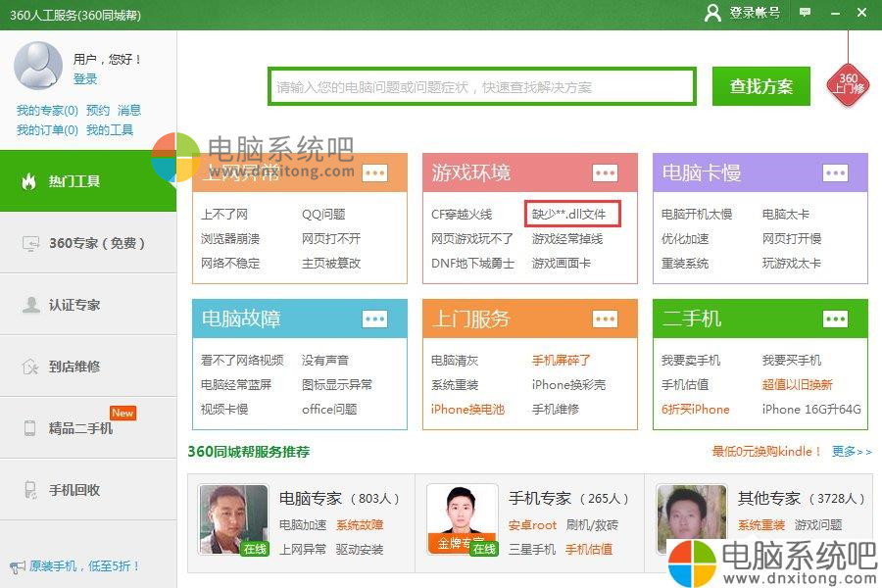The width and height of the screenshot is (882, 588).
Task: Click the login account user icon
Action: pos(712,13)
